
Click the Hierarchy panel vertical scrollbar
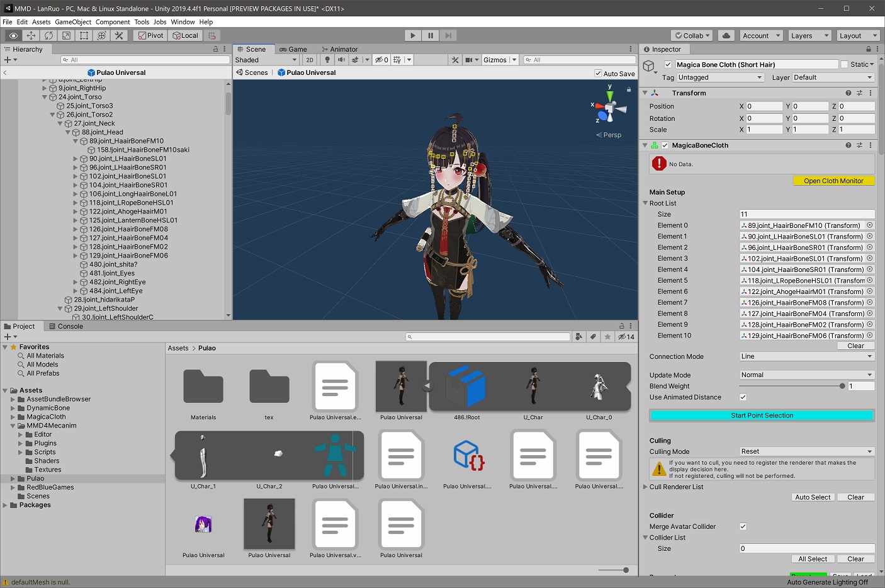[x=228, y=104]
